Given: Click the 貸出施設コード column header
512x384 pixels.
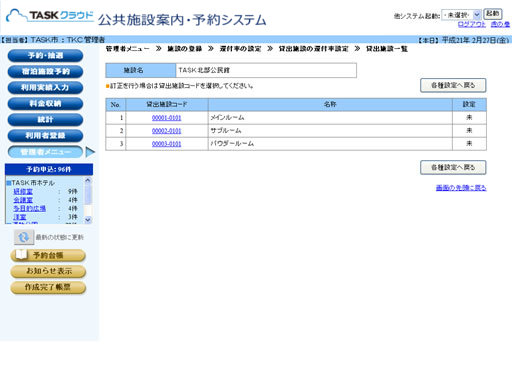Looking at the screenshot, I should pyautogui.click(x=167, y=105).
